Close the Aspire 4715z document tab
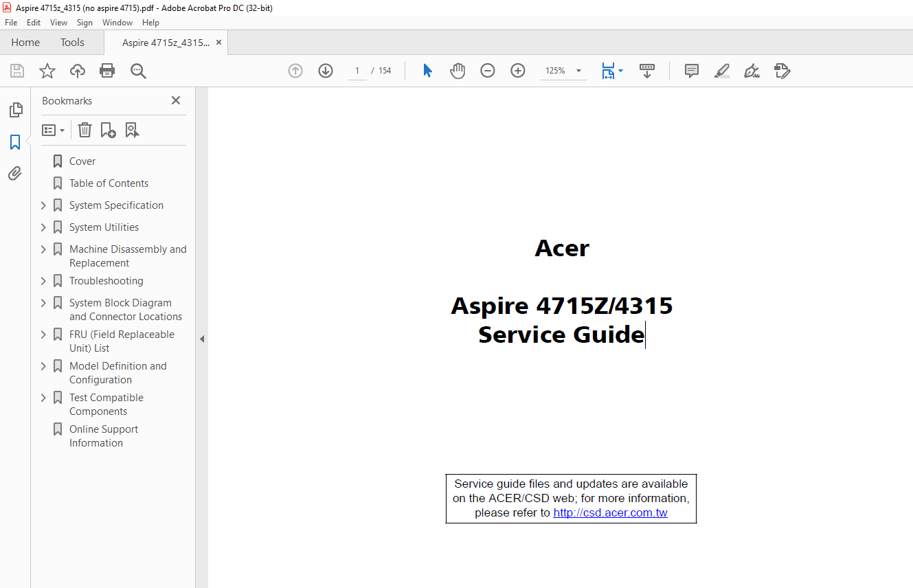 pyautogui.click(x=218, y=43)
